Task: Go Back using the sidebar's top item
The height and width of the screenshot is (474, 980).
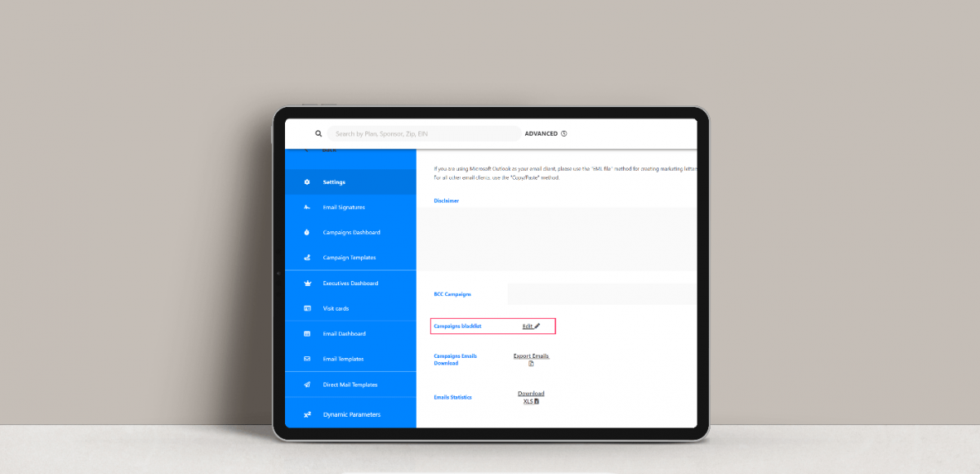Action: (328, 151)
